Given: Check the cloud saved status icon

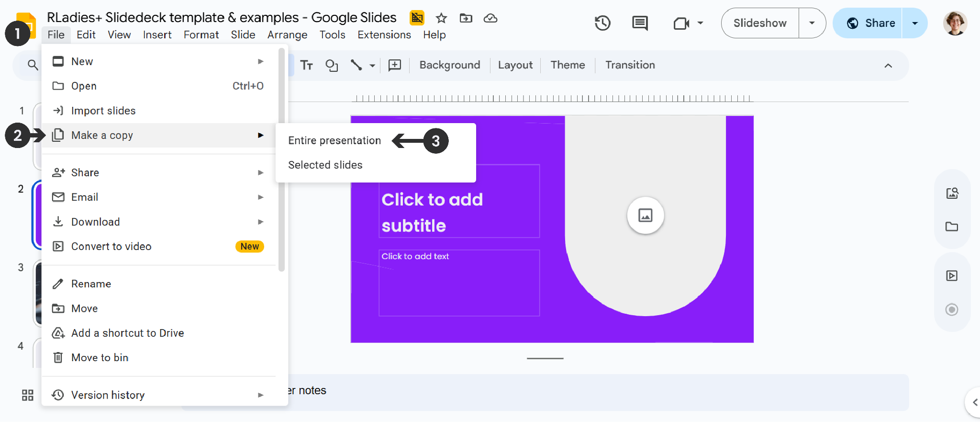Looking at the screenshot, I should pos(490,18).
